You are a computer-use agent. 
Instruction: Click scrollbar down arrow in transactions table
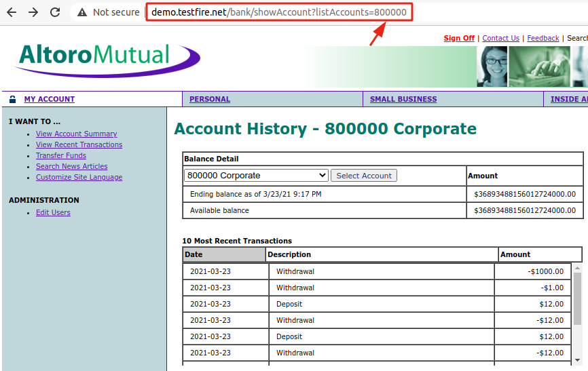click(578, 360)
